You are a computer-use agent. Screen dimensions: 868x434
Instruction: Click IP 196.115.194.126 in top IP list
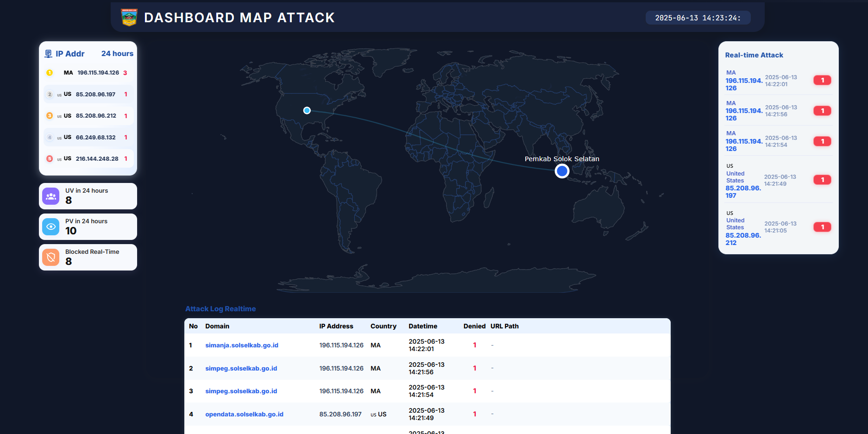click(x=98, y=73)
